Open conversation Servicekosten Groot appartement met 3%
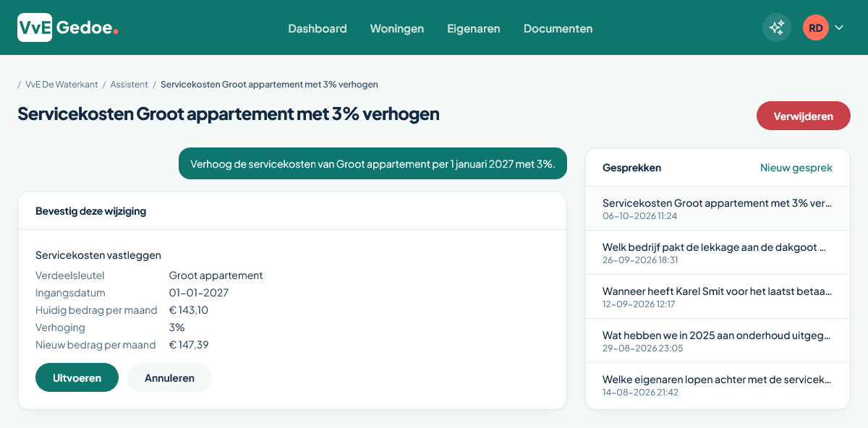The height and width of the screenshot is (428, 868). (x=718, y=209)
